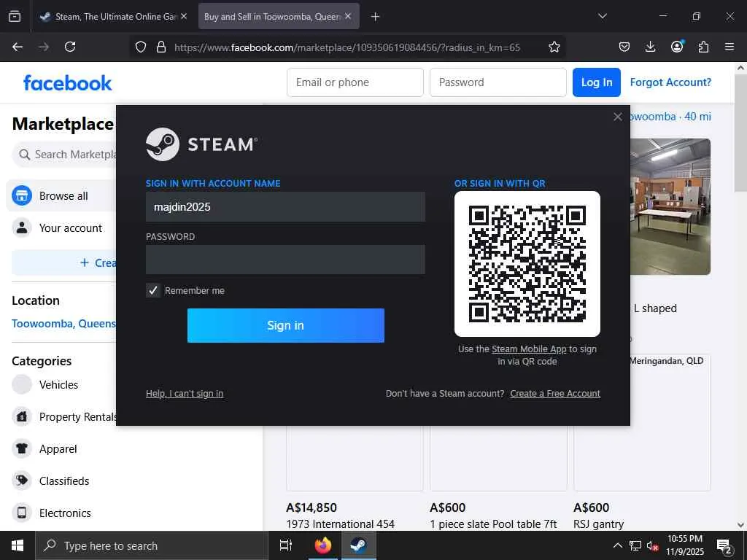The width and height of the screenshot is (747, 560).
Task: Open Windows Task View
Action: (285, 545)
